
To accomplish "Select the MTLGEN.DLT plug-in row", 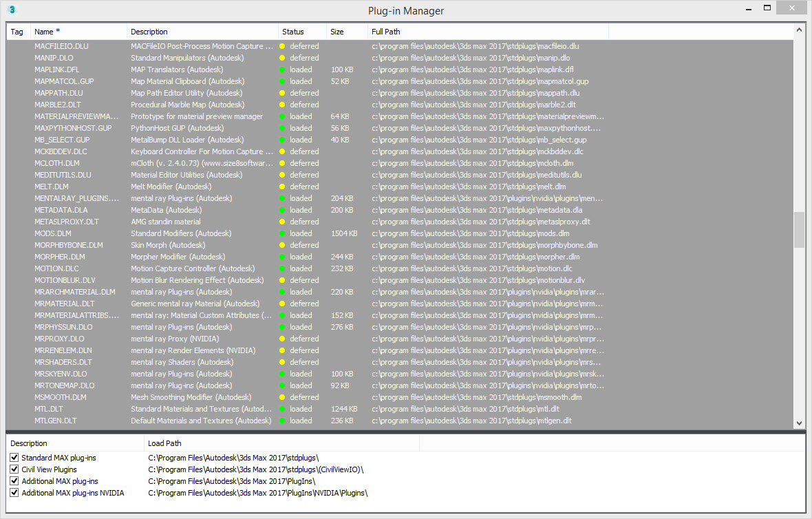I will [399, 421].
